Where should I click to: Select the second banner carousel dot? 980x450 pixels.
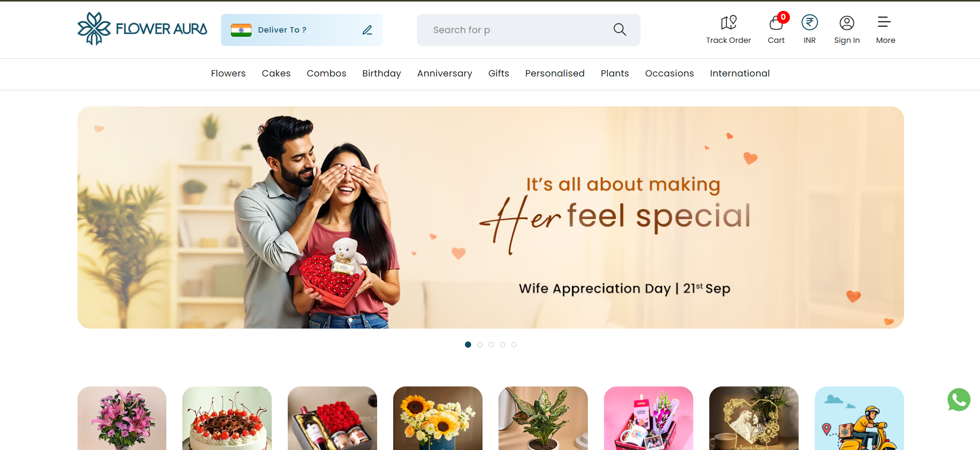click(x=480, y=345)
